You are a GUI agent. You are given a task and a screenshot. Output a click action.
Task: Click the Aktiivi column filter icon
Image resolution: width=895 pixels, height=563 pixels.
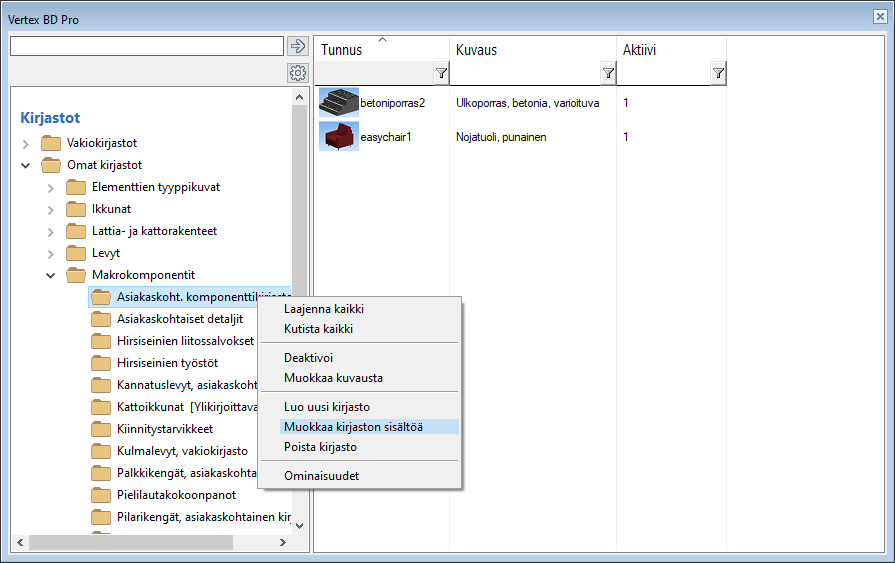(718, 73)
